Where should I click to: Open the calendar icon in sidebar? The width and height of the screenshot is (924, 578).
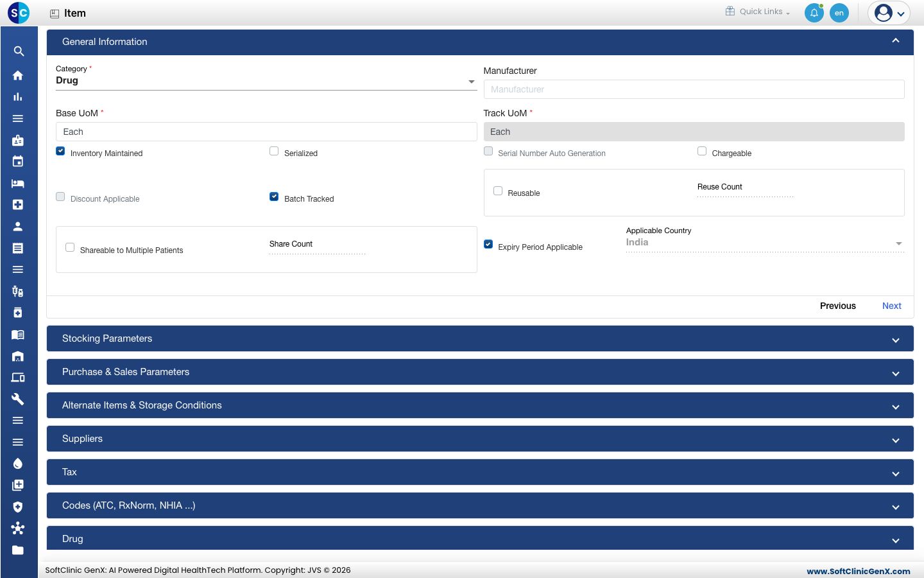click(x=18, y=161)
